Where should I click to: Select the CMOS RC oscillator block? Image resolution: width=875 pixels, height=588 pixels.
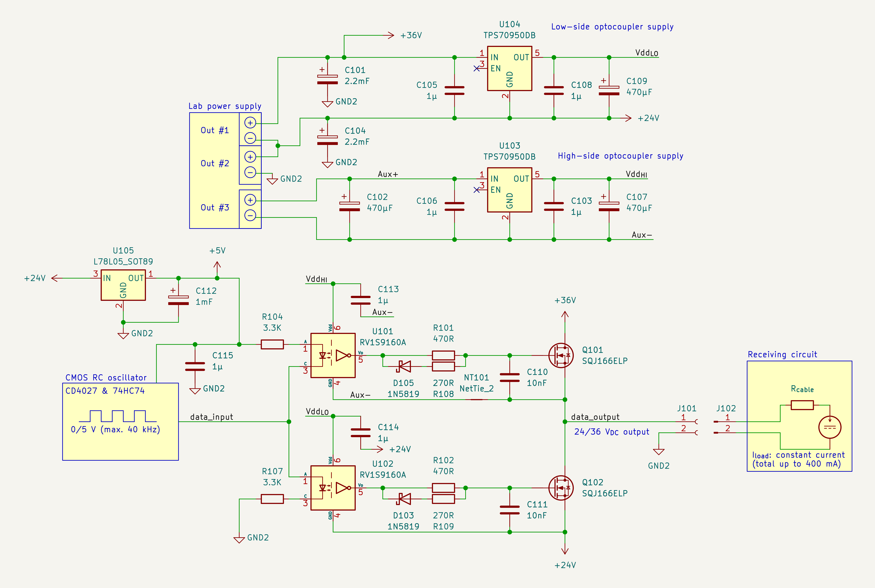(x=120, y=421)
